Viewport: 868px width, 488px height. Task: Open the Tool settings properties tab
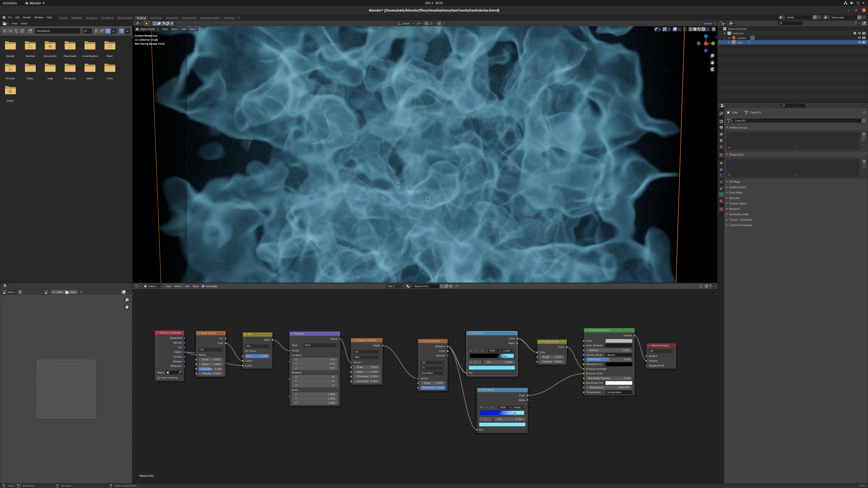click(x=721, y=113)
